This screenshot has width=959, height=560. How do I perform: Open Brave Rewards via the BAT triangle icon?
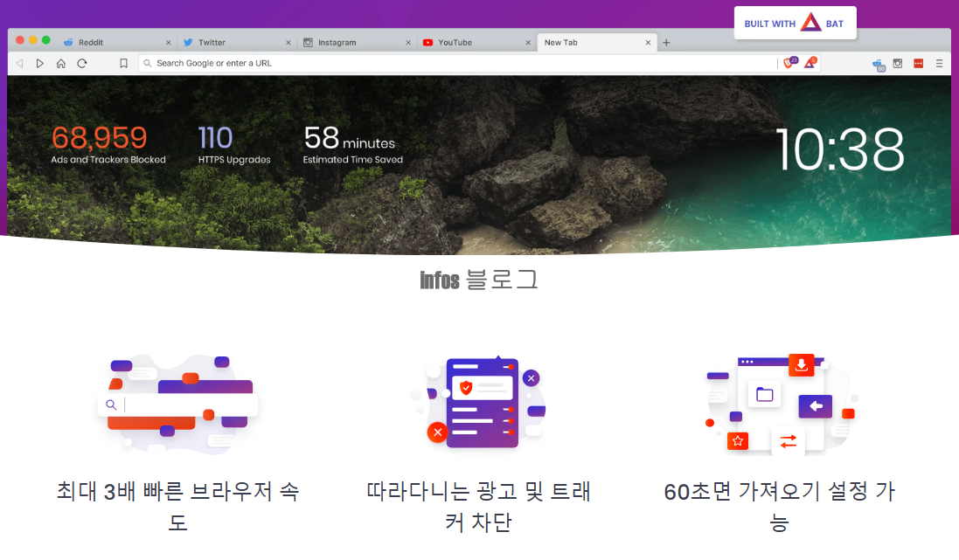click(x=809, y=63)
